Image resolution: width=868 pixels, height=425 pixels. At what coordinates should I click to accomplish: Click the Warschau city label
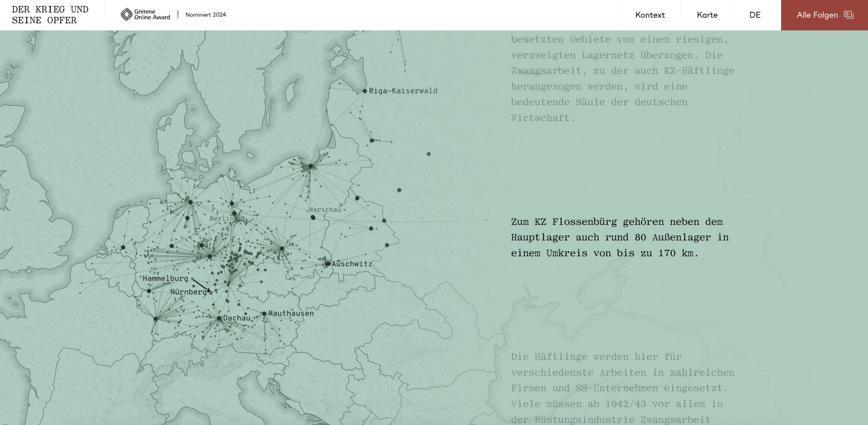tap(325, 210)
